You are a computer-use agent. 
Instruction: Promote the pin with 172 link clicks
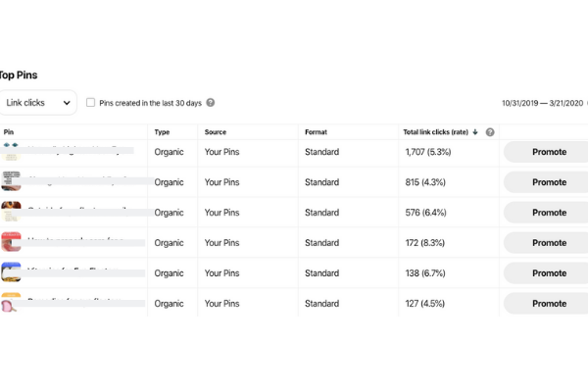pos(549,242)
